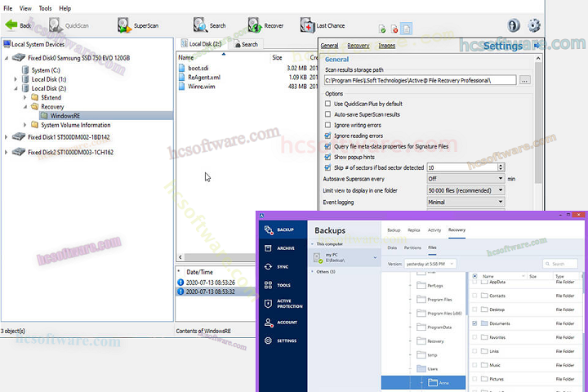
Task: Open the Last Chance recovery tool
Action: tap(307, 25)
